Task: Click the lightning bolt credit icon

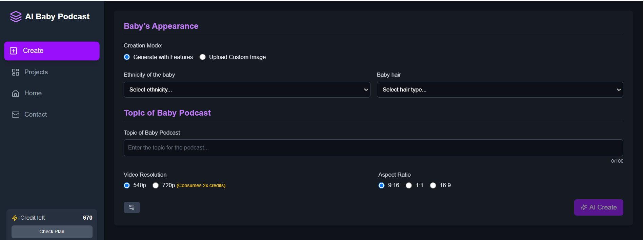Action: (x=15, y=218)
